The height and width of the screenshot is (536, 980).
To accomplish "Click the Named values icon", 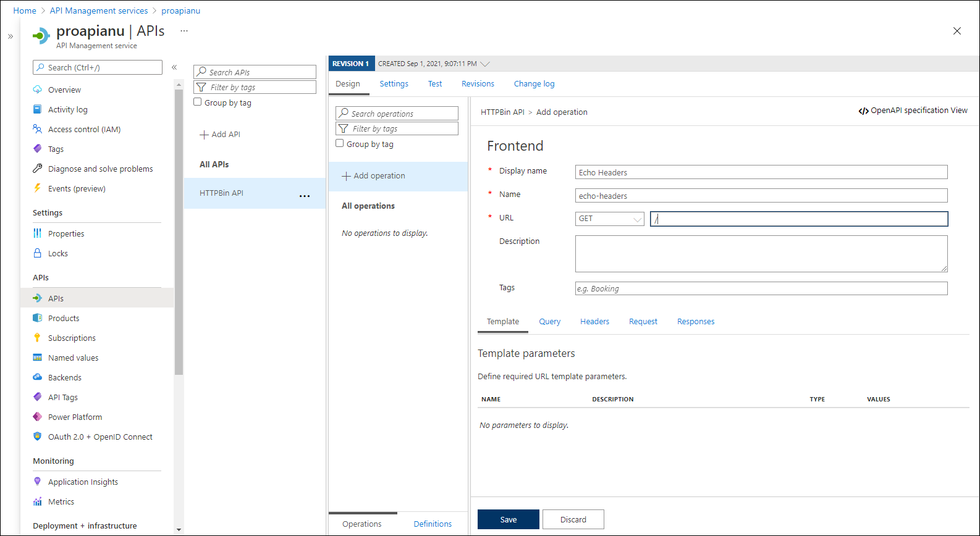I will 37,358.
